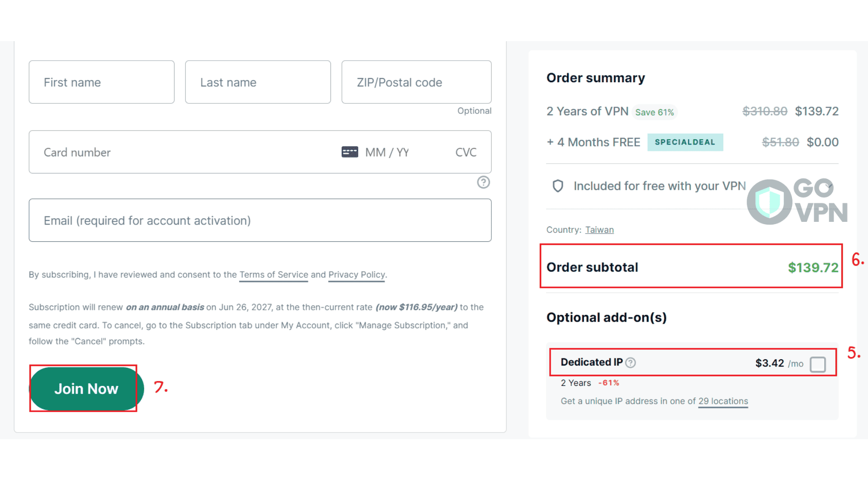The width and height of the screenshot is (868, 488).
Task: Enable the Dedicated IP add-on checkbox
Action: pos(817,364)
